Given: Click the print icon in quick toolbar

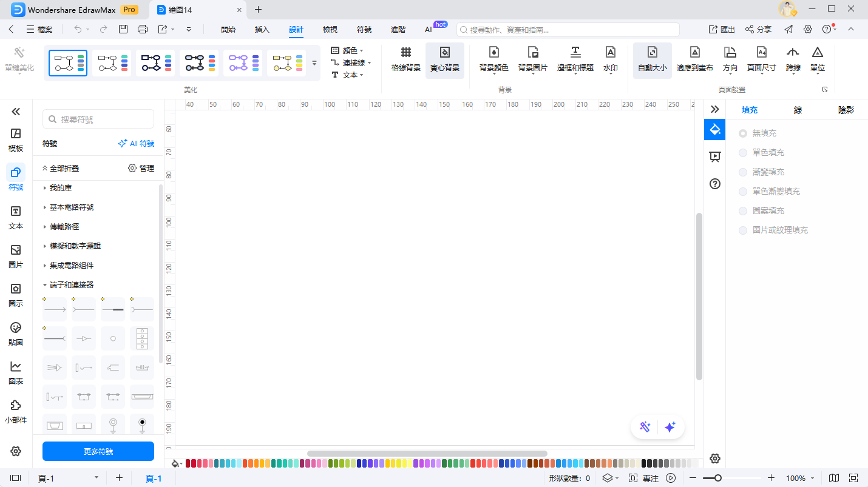Looking at the screenshot, I should coord(143,29).
